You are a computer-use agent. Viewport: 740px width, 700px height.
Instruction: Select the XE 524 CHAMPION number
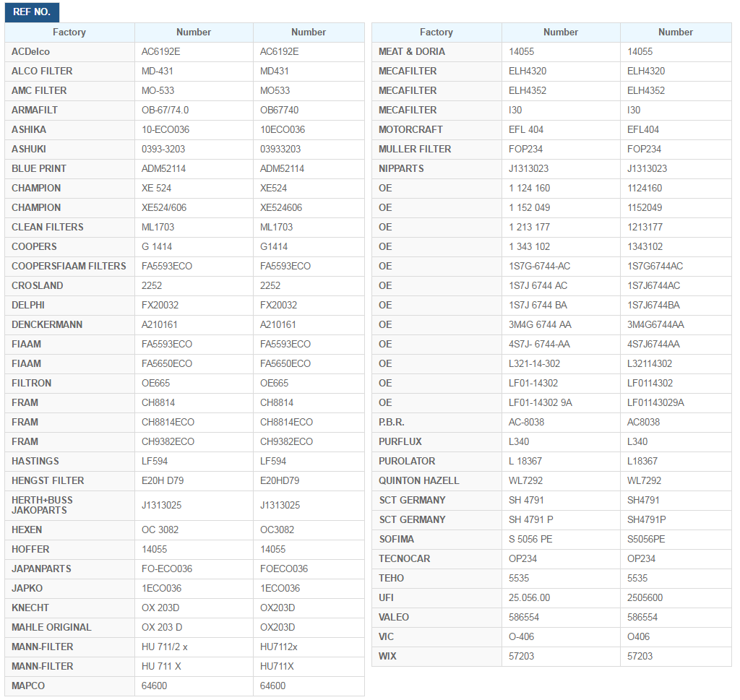[x=156, y=189]
